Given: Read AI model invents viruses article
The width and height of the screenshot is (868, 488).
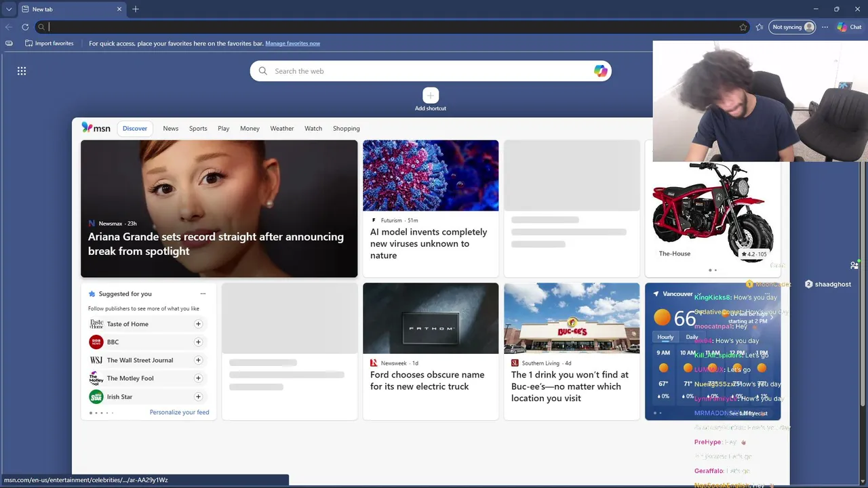Looking at the screenshot, I should pyautogui.click(x=429, y=244).
